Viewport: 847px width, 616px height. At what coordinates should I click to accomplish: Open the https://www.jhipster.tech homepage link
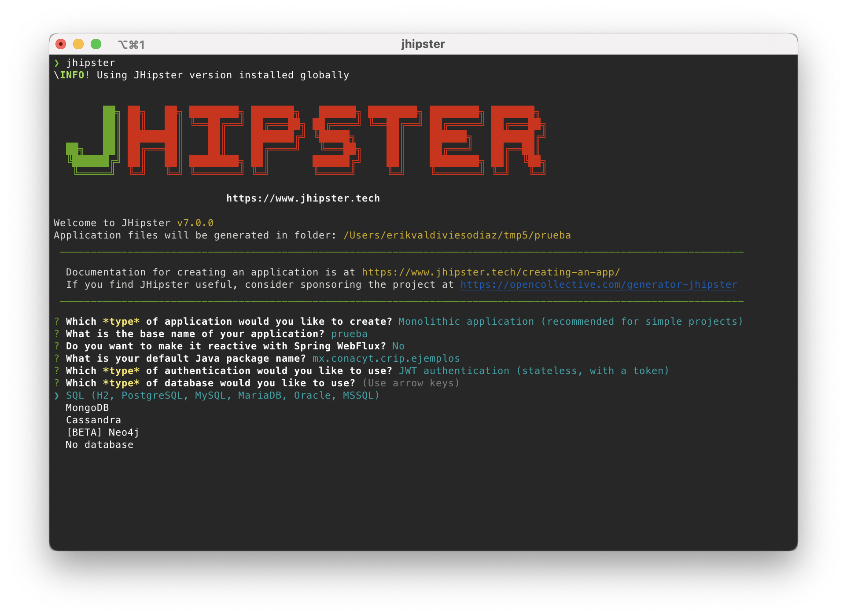[x=303, y=198]
